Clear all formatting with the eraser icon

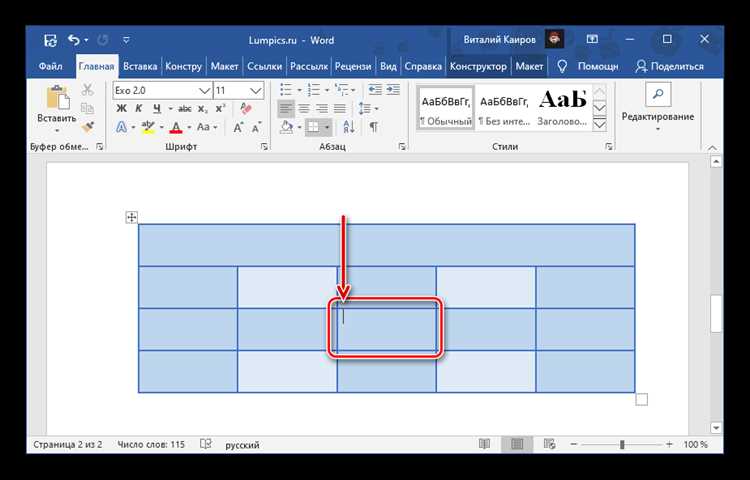pyautogui.click(x=246, y=109)
